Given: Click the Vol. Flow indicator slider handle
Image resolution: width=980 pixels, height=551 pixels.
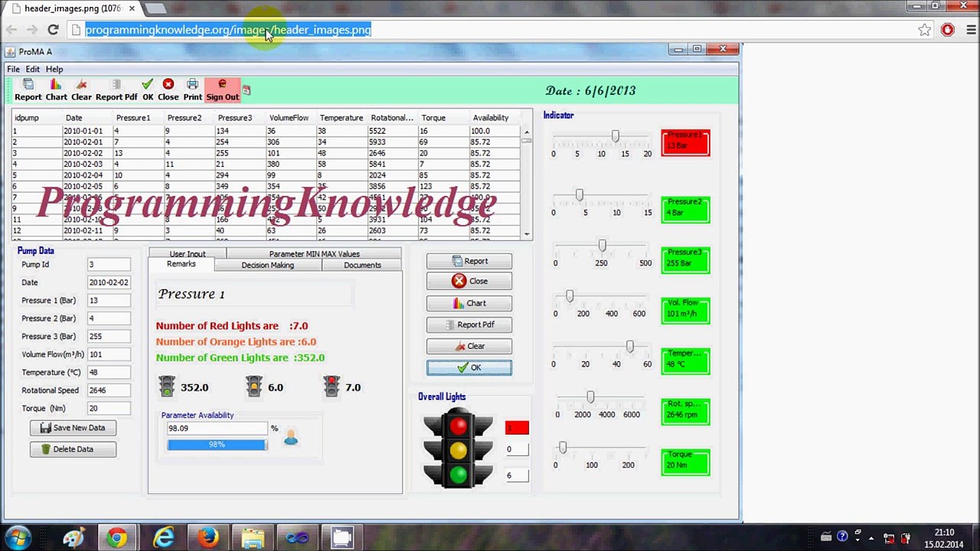Looking at the screenshot, I should coord(570,295).
